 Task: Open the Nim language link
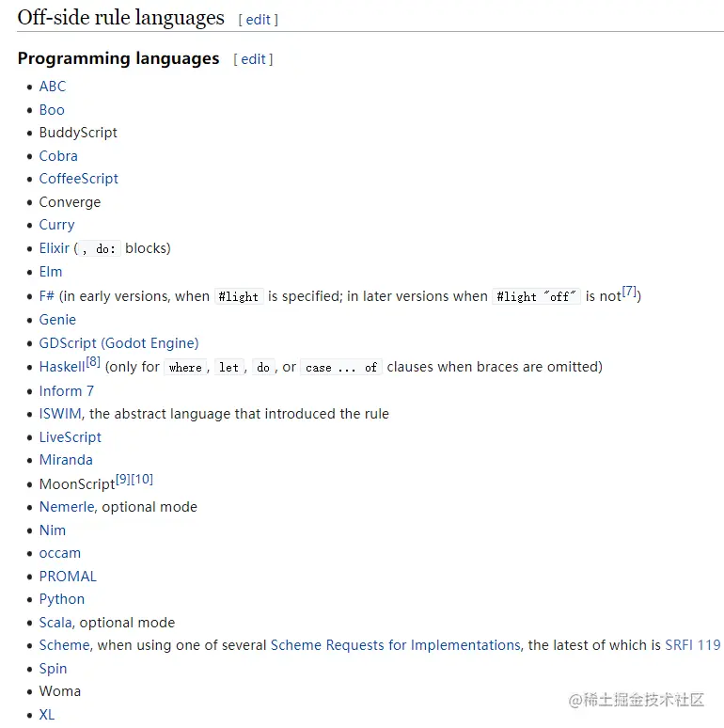click(x=53, y=530)
